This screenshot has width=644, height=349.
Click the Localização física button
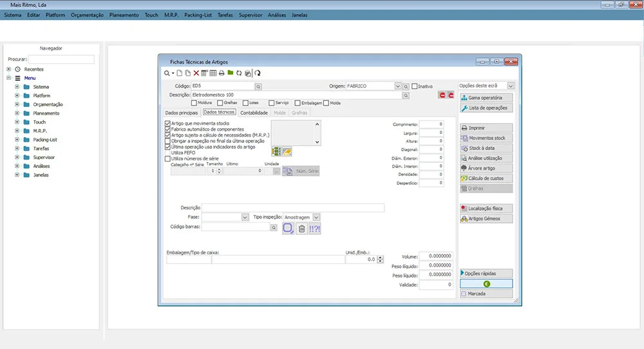tap(486, 209)
